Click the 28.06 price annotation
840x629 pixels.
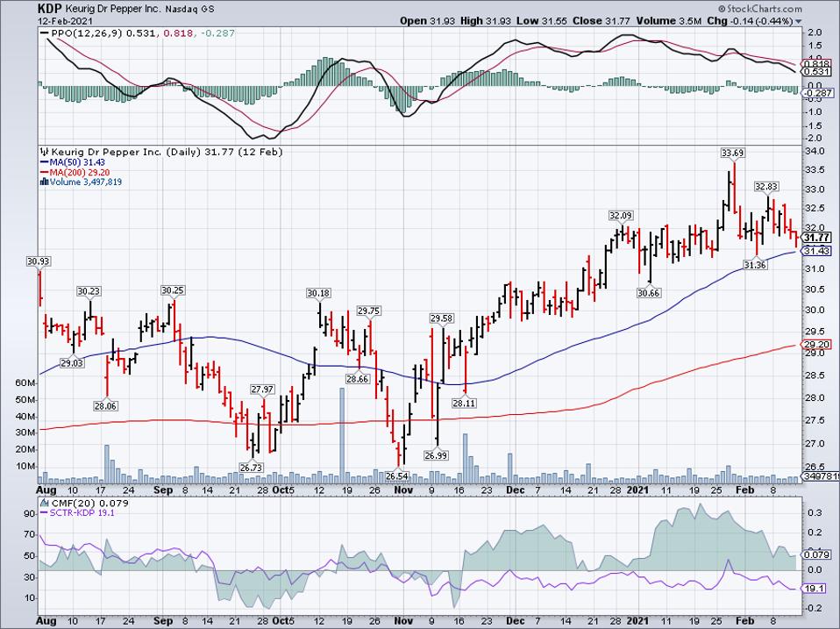click(x=105, y=406)
